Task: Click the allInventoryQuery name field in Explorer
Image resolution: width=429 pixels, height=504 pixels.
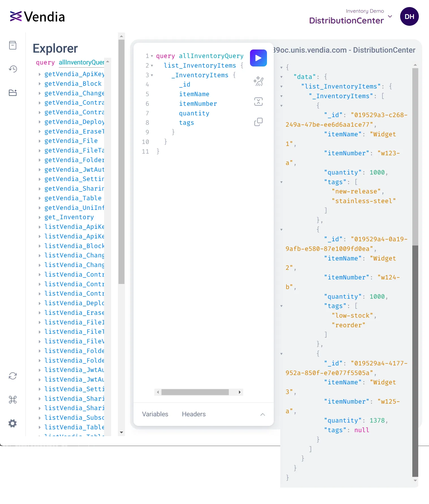Action: (81, 63)
